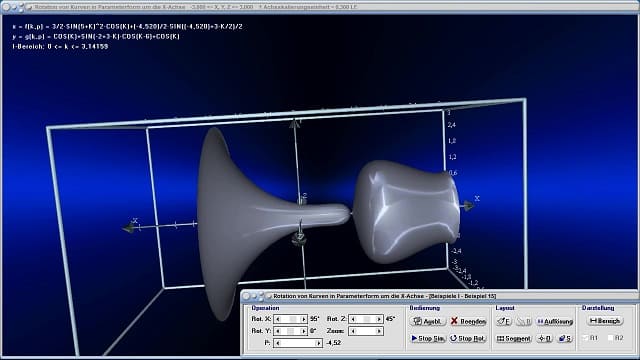640x360 pixels.
Task: Click the main window title bar
Action: click(320, 7)
